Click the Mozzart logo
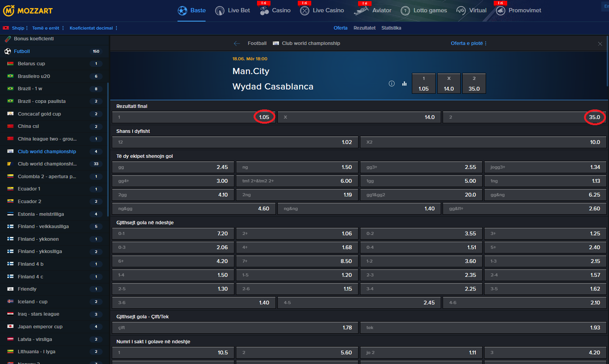This screenshot has height=364, width=609. point(28,10)
